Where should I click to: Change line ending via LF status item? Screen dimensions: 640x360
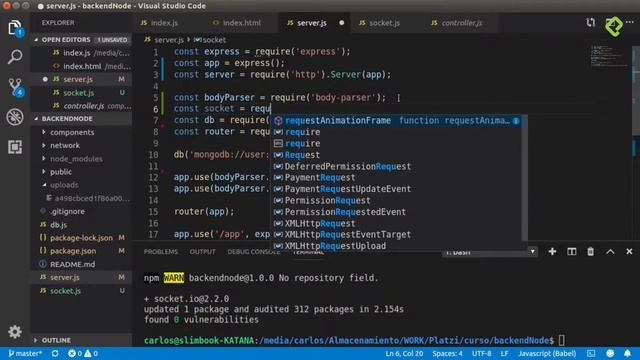coord(504,353)
